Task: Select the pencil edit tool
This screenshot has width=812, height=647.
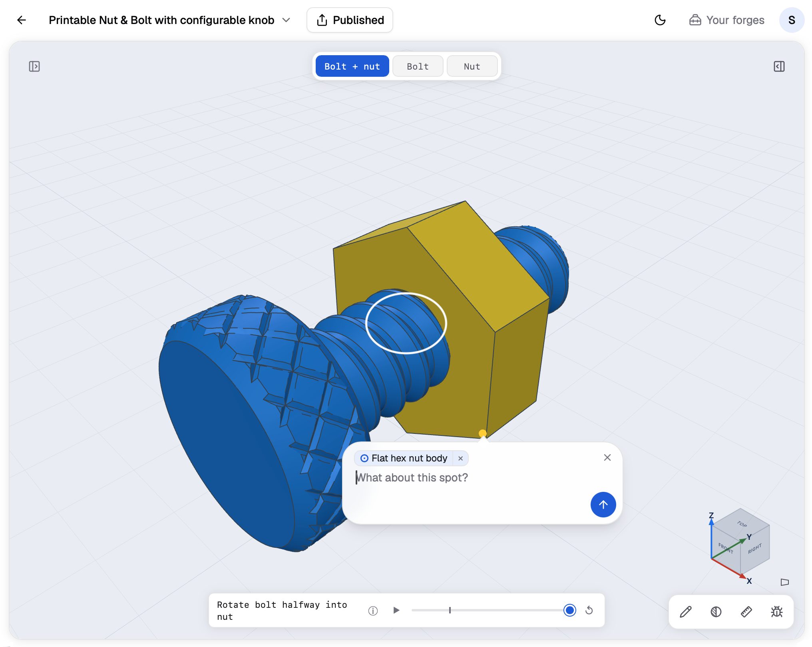Action: pos(686,612)
